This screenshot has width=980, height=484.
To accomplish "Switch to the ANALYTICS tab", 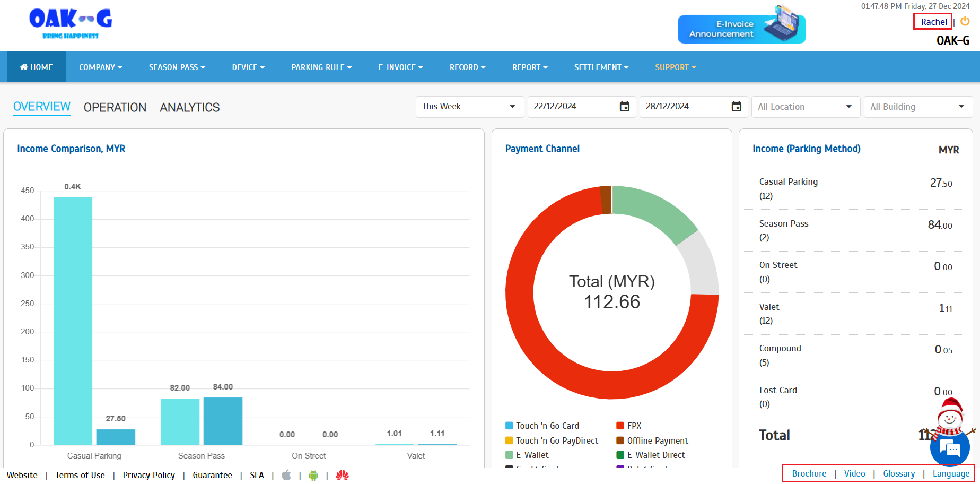I will [x=189, y=107].
